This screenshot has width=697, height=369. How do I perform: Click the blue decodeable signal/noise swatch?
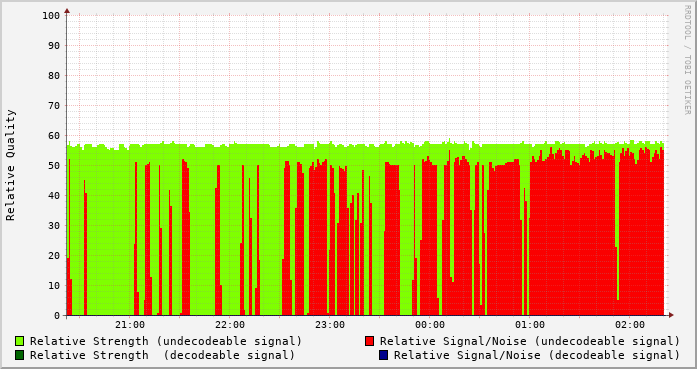click(x=383, y=355)
